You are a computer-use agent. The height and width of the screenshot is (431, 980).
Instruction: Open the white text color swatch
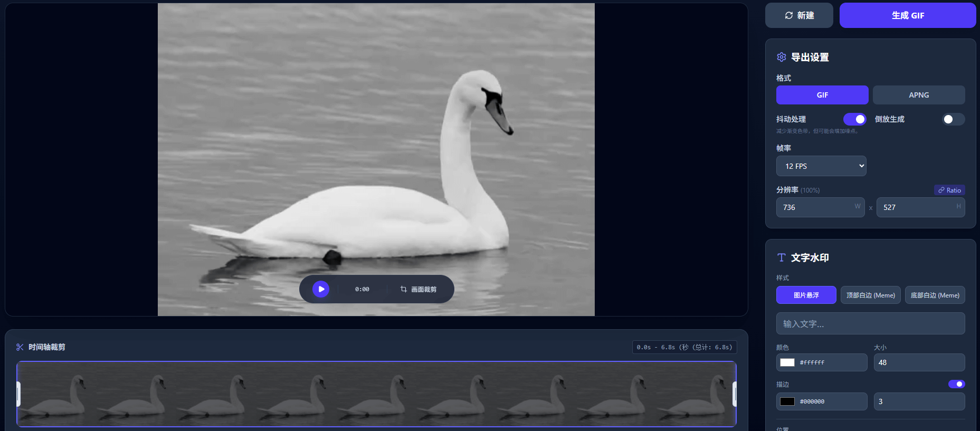point(787,362)
